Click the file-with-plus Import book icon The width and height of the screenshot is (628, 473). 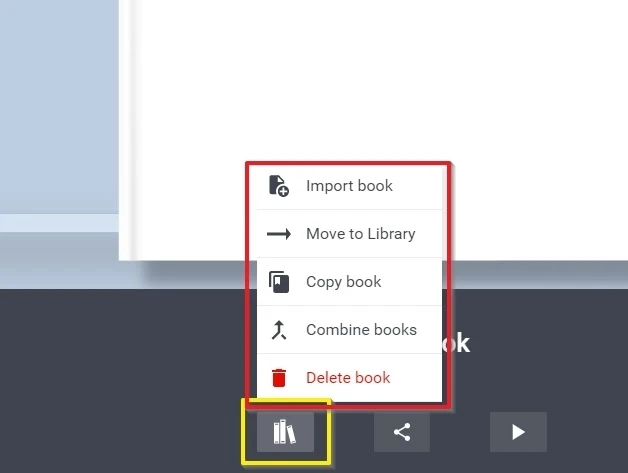click(x=279, y=186)
